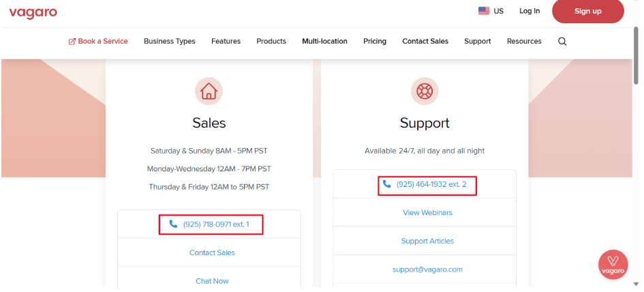This screenshot has height=292, width=644.
Task: Start Chat Now in Sales card
Action: (212, 281)
